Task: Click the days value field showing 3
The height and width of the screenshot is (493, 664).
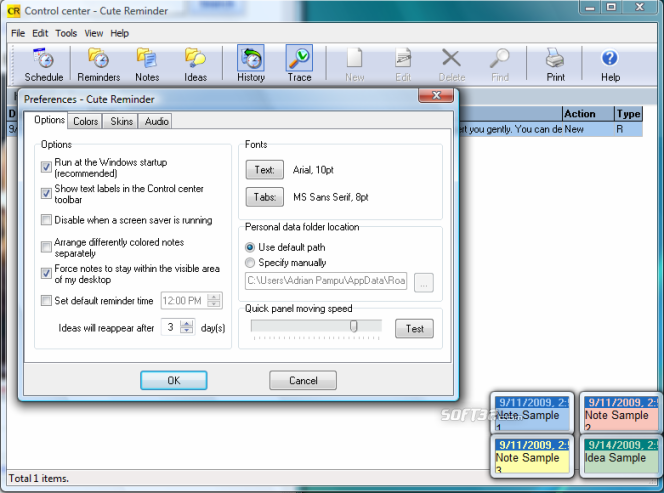Action: (x=171, y=327)
